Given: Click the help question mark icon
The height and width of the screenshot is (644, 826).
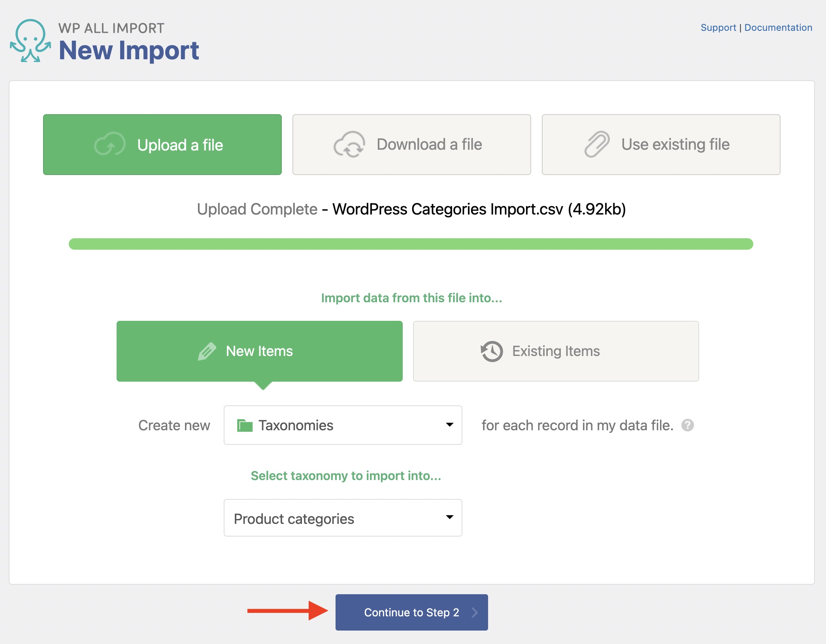Looking at the screenshot, I should tap(688, 425).
